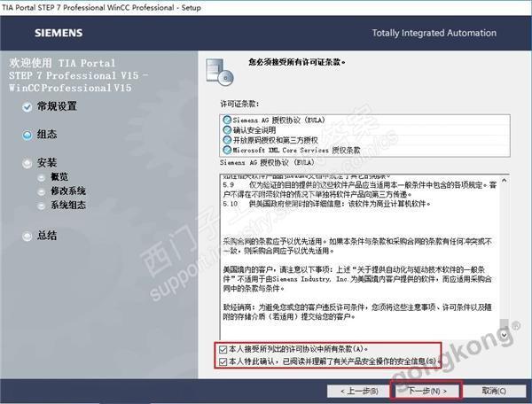532x404 pixels.
Task: Select the 组态 step in sidebar
Action: tap(47, 134)
